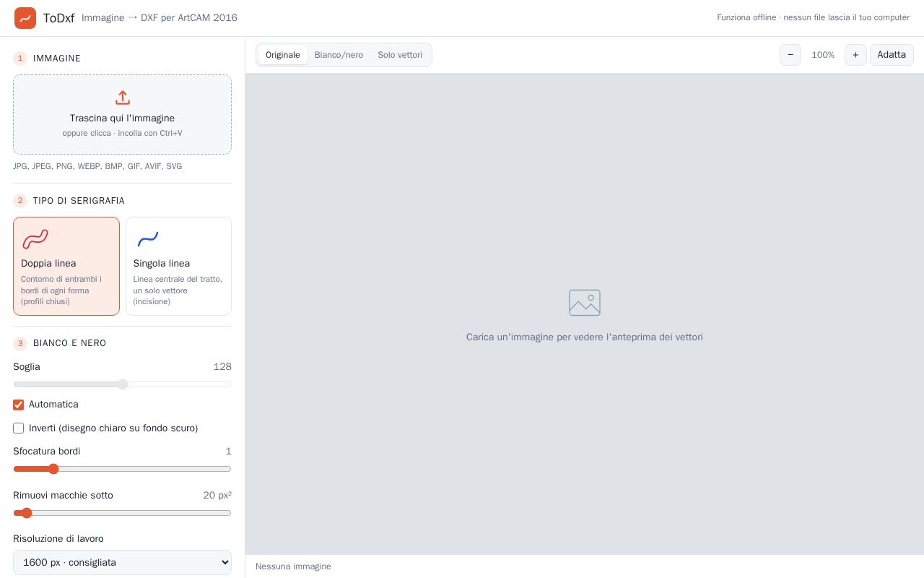The image size is (924, 578).
Task: Click the Soglia threshold slider
Action: pos(122,384)
